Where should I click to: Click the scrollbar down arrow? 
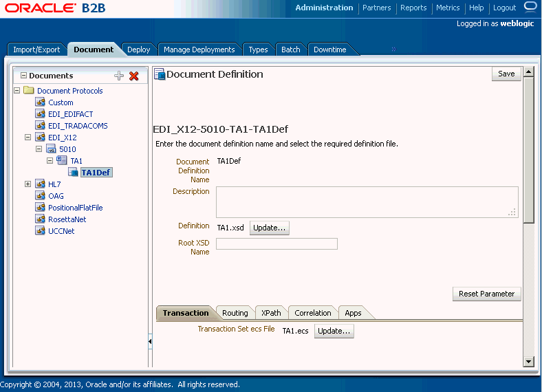(x=528, y=362)
